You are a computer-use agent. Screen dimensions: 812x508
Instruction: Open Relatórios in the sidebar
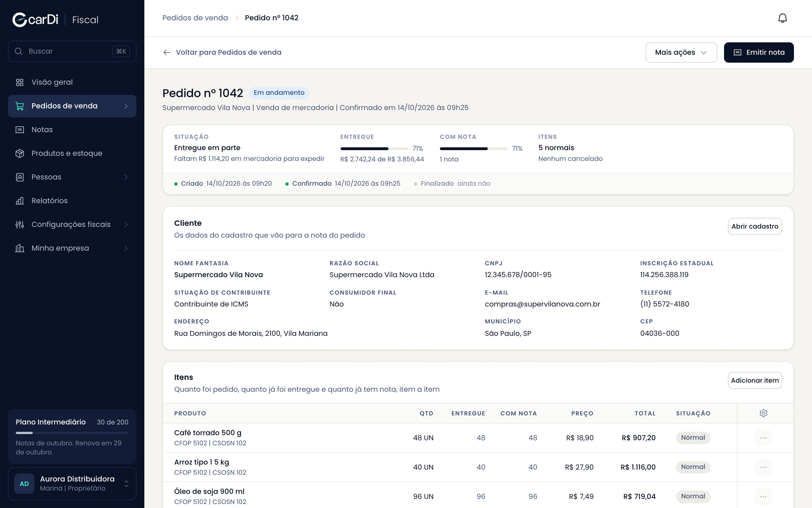(x=72, y=201)
